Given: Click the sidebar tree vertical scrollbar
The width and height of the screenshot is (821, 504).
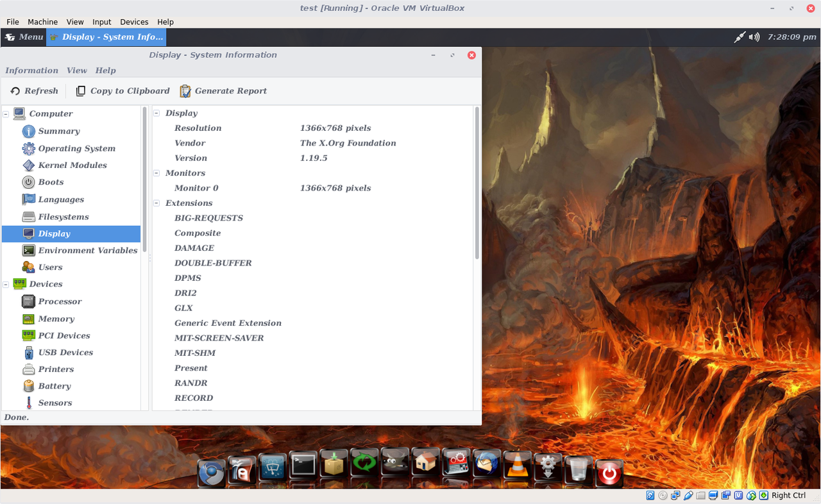Looking at the screenshot, I should coord(146,180).
